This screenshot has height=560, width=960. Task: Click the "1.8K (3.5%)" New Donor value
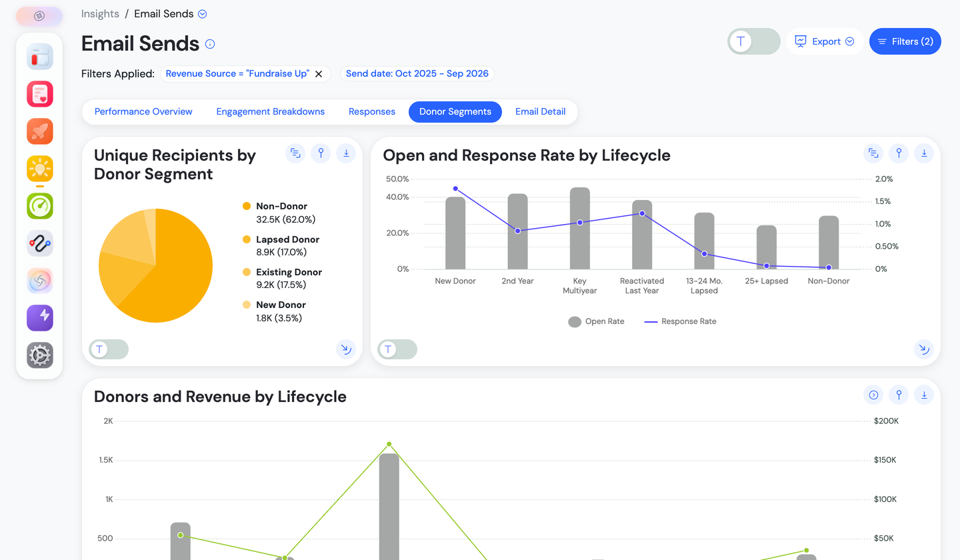point(279,318)
